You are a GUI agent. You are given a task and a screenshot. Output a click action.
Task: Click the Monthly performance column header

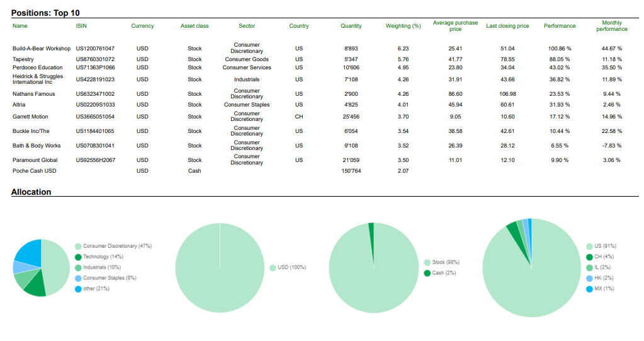612,26
